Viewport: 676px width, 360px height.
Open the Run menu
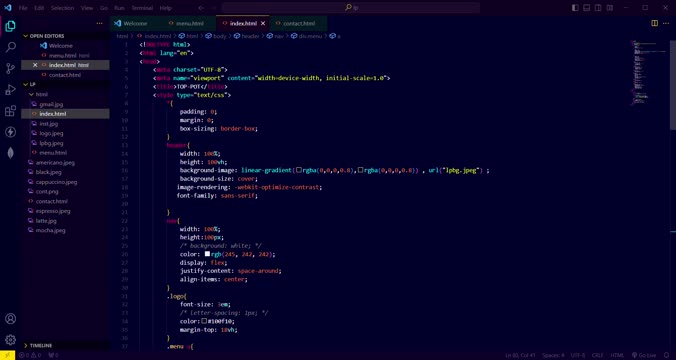click(x=119, y=8)
